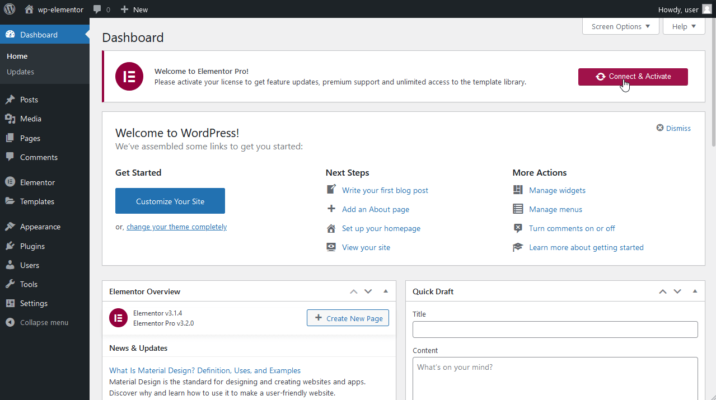Click the Tools wrench icon in sidebar
Viewport: 716px width, 400px height.
[x=9, y=284]
